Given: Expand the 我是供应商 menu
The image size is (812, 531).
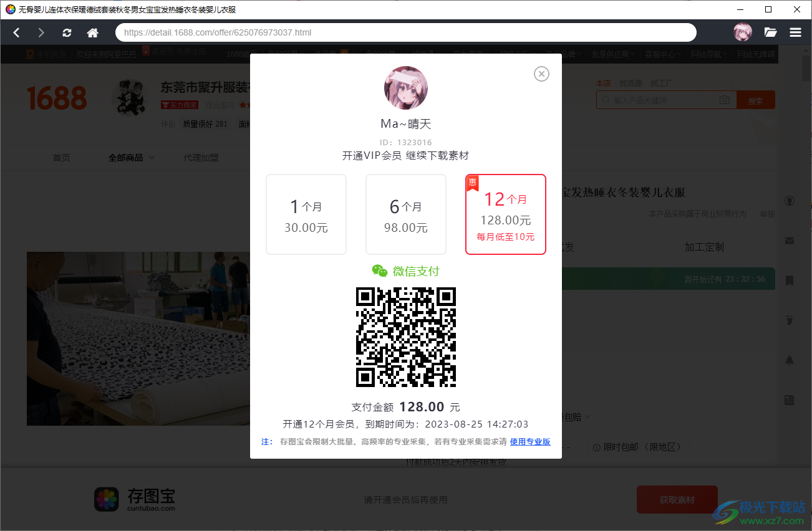Looking at the screenshot, I should click(614, 54).
